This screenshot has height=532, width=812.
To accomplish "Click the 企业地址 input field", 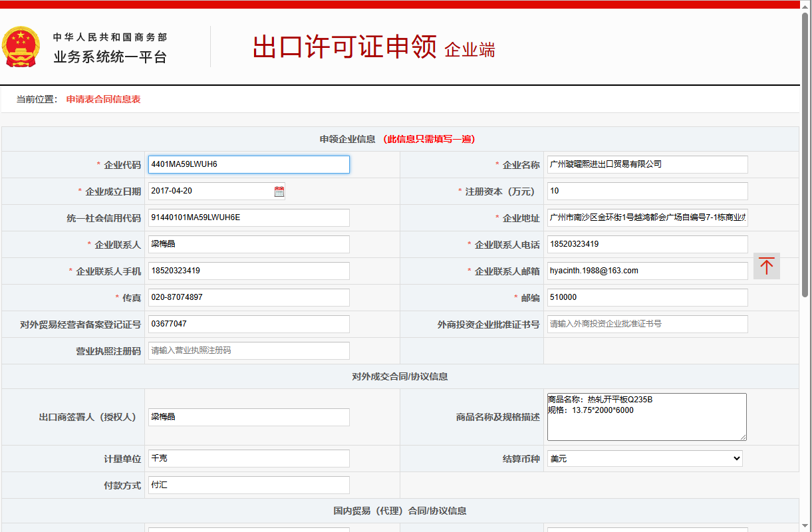I will pos(647,217).
